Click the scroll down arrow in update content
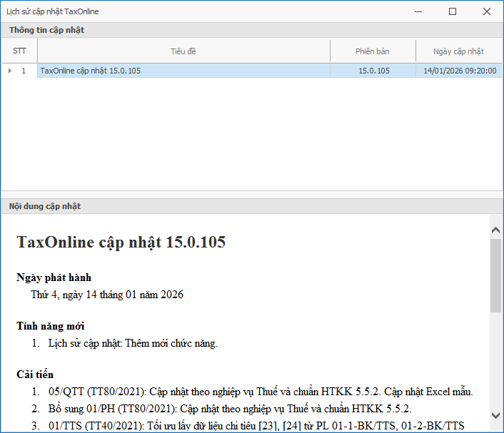Image resolution: width=504 pixels, height=433 pixels. [x=495, y=415]
